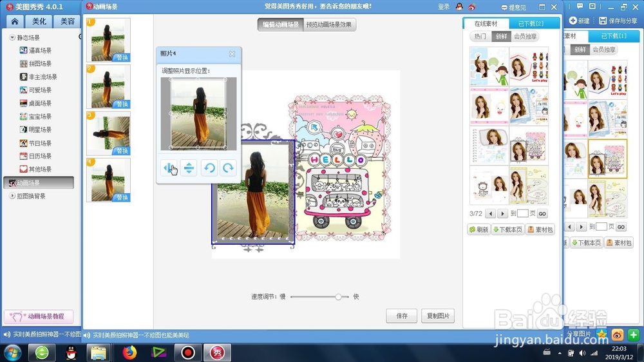Open the QQ taskbar icon
Image resolution: width=644 pixels, height=362 pixels.
coord(71,352)
